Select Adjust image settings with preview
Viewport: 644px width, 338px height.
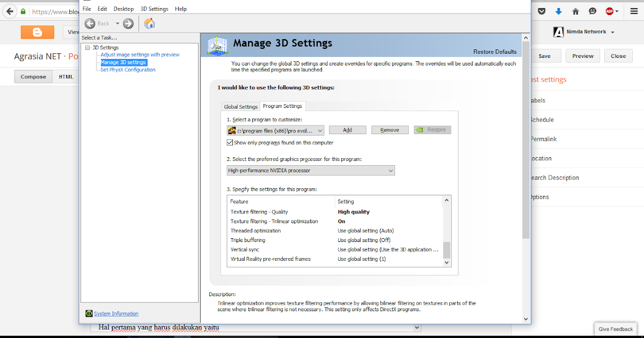[x=140, y=55]
